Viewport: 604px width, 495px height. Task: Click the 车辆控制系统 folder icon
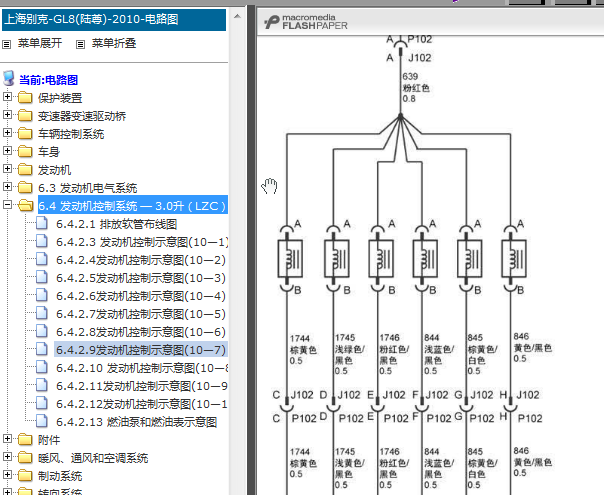[25, 133]
